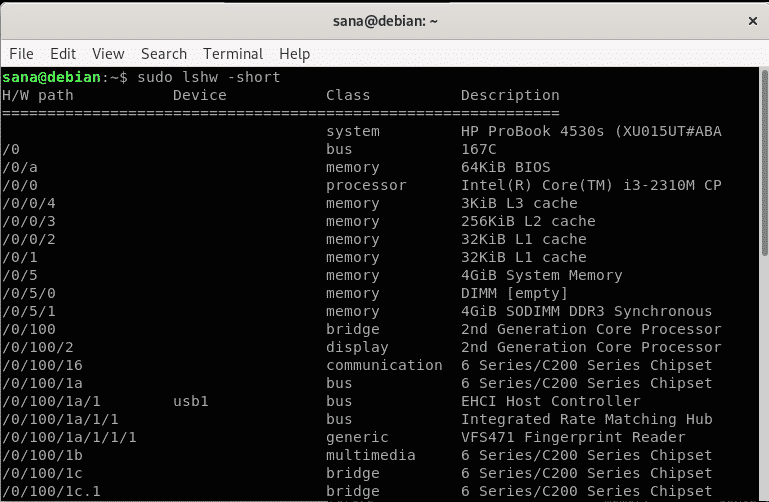Click the 'VFS471 Fingerprint Reader' line
Image resolution: width=769 pixels, height=502 pixels.
tap(573, 437)
